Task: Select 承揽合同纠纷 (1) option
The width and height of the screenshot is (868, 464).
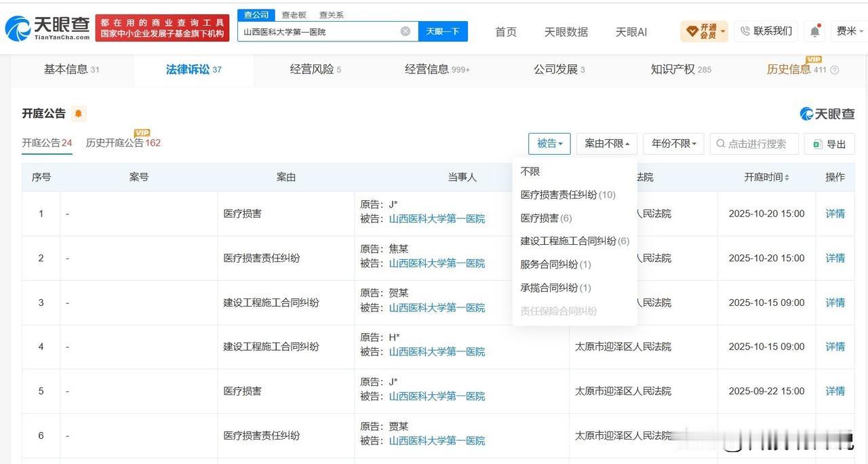Action: [555, 288]
